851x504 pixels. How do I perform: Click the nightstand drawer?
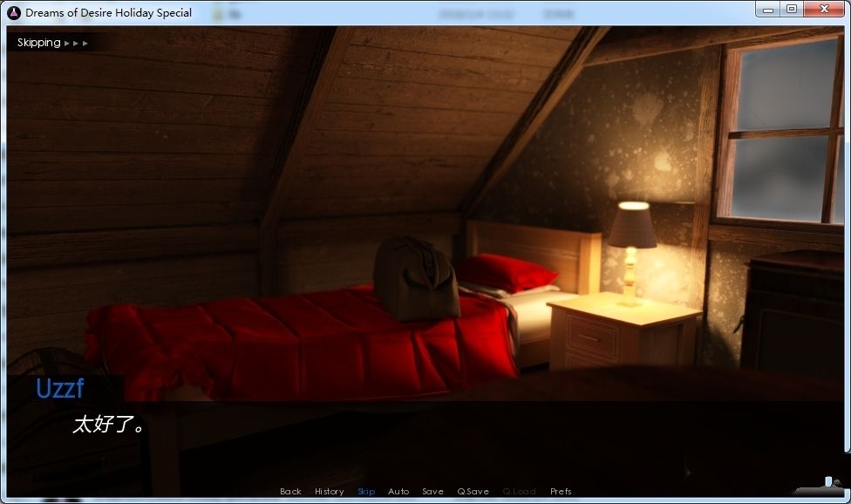pos(592,337)
